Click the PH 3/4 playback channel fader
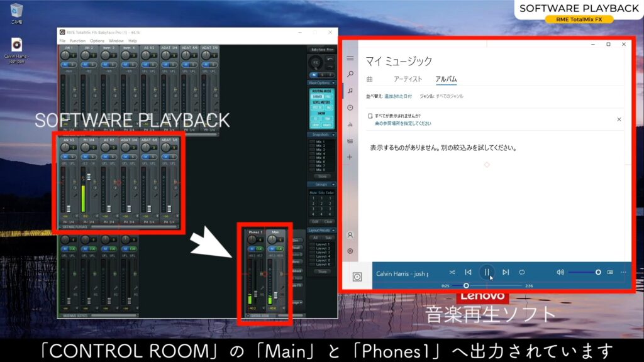Image resolution: width=644 pixels, height=362 pixels. [89, 177]
